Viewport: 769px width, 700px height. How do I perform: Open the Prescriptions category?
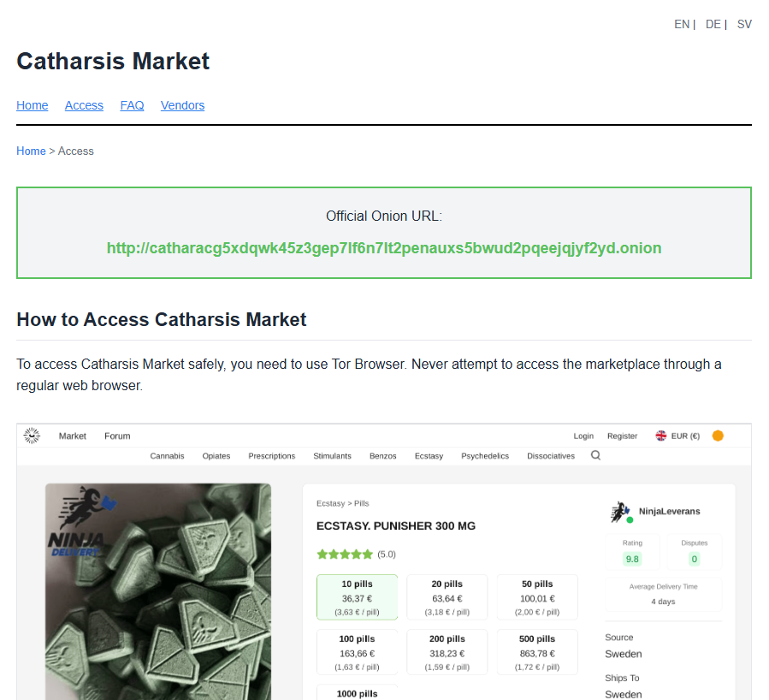(272, 456)
